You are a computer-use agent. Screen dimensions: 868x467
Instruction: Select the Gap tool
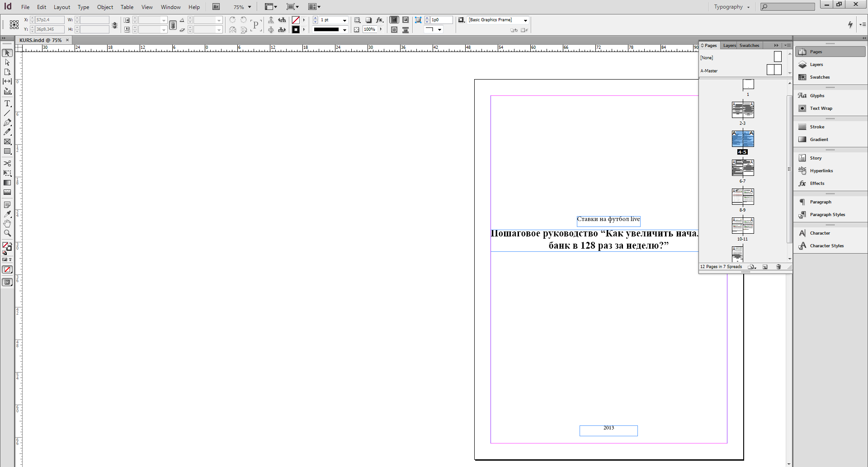(x=7, y=81)
